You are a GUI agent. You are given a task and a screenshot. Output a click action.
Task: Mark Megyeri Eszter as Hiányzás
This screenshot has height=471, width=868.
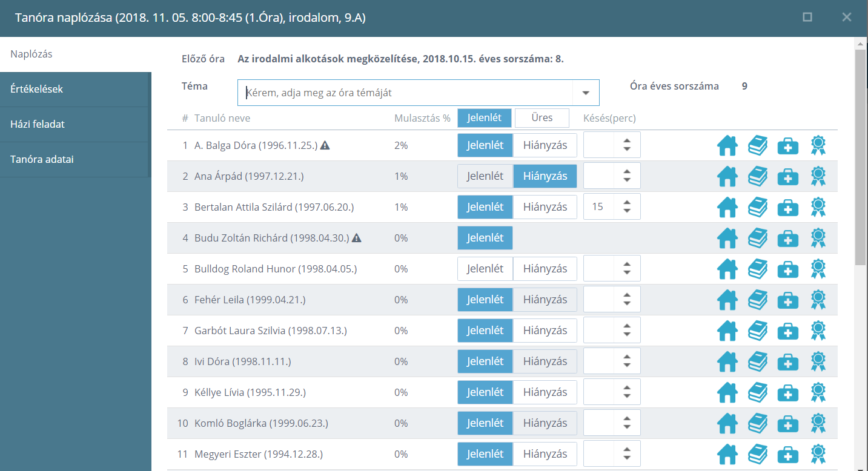pyautogui.click(x=545, y=454)
